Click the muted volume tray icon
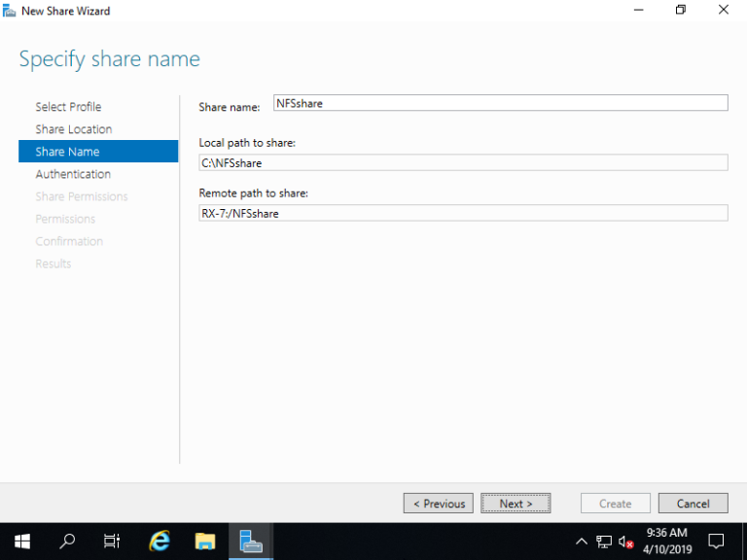Viewport: 747px width, 560px height. pos(626,542)
